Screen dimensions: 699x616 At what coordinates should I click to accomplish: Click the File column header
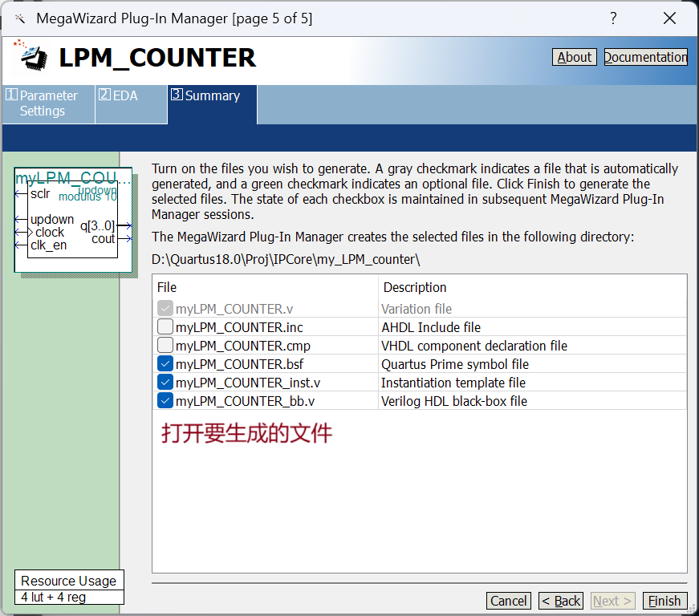167,287
